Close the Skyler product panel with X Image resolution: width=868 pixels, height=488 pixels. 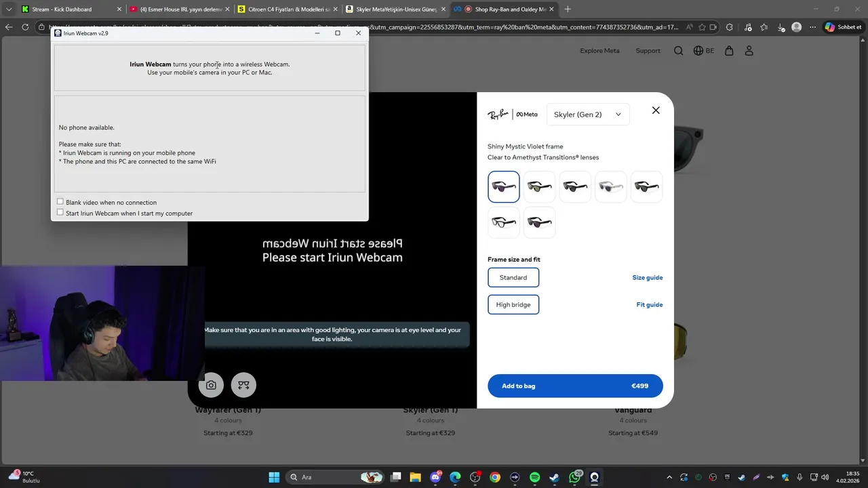pyautogui.click(x=656, y=110)
